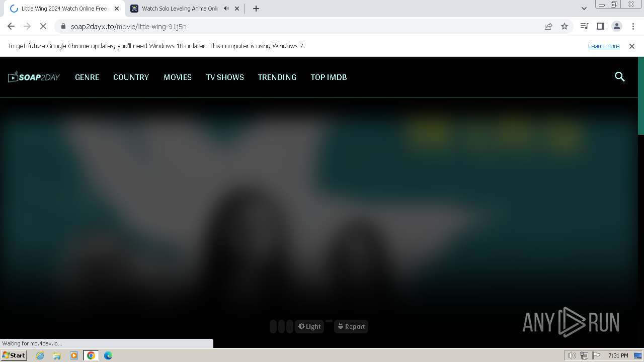Open the TOP IMDB page

pyautogui.click(x=329, y=77)
